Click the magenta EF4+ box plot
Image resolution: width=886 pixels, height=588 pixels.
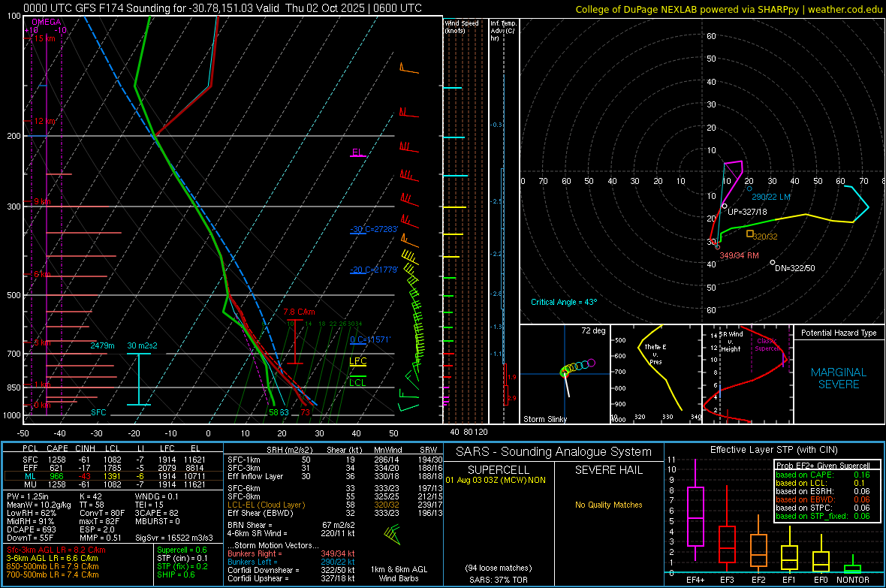695,516
